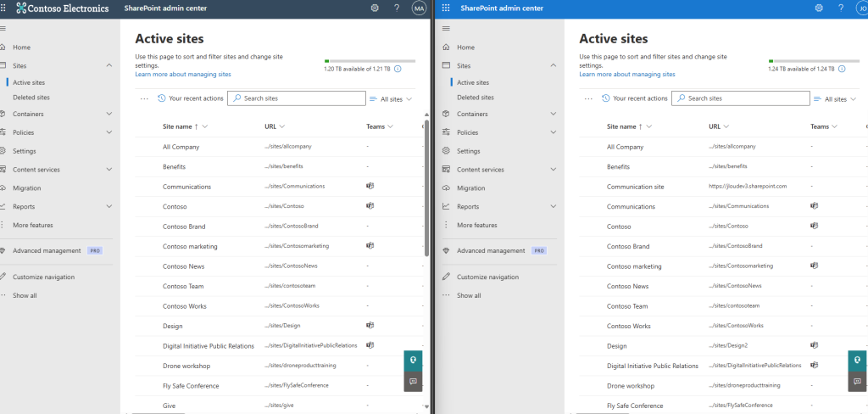This screenshot has width=868, height=414.
Task: Click Migration cloud icon in right nav
Action: [446, 187]
